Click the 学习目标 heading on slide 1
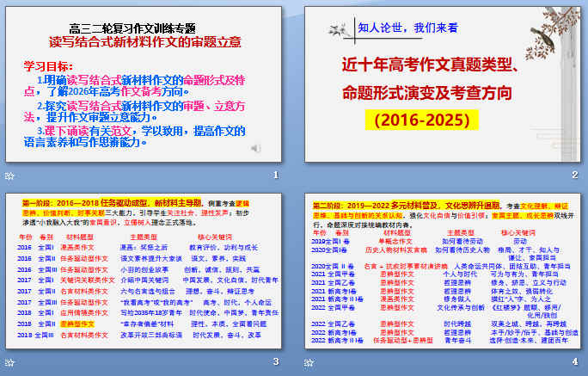Image resolution: width=588 pixels, height=376 pixels. coord(48,65)
